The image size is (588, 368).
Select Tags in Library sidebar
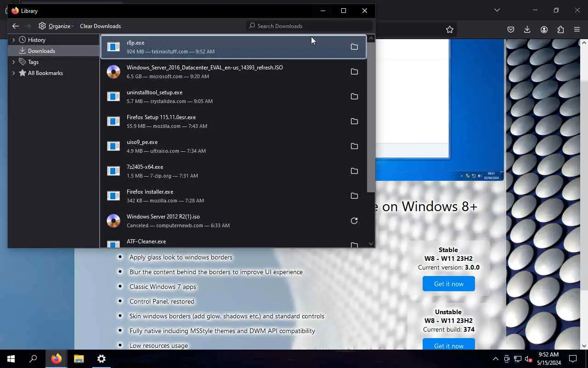point(54,62)
